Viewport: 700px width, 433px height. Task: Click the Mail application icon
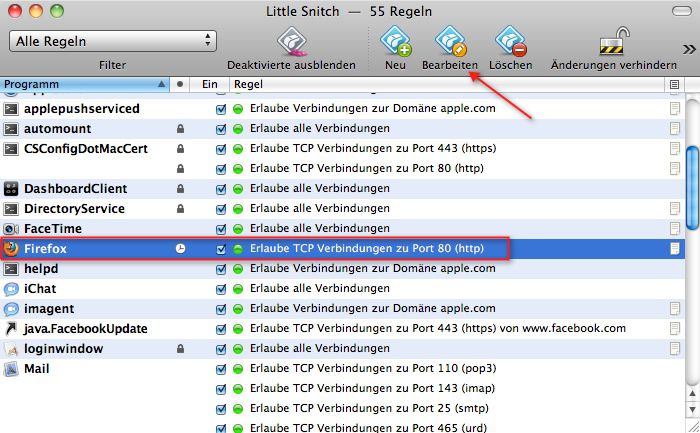coord(11,369)
